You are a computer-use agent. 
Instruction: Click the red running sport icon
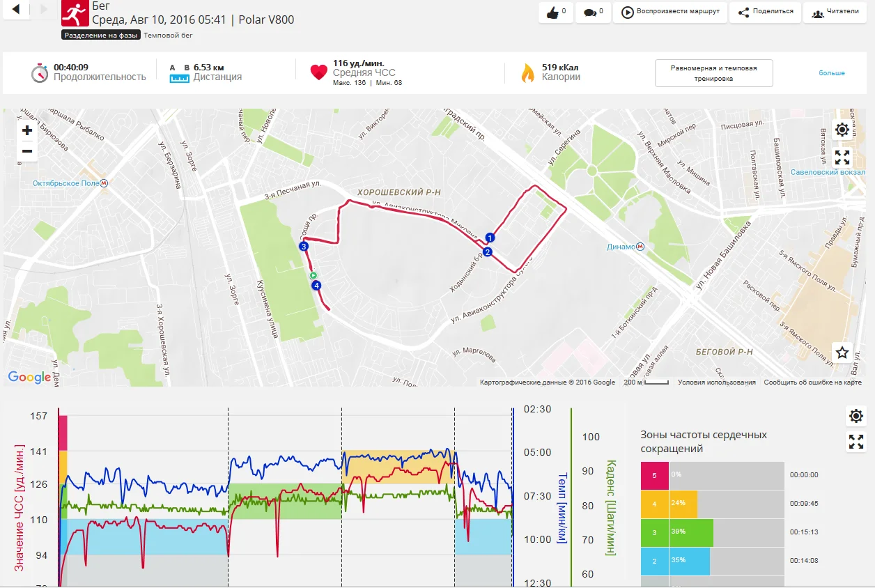click(75, 12)
